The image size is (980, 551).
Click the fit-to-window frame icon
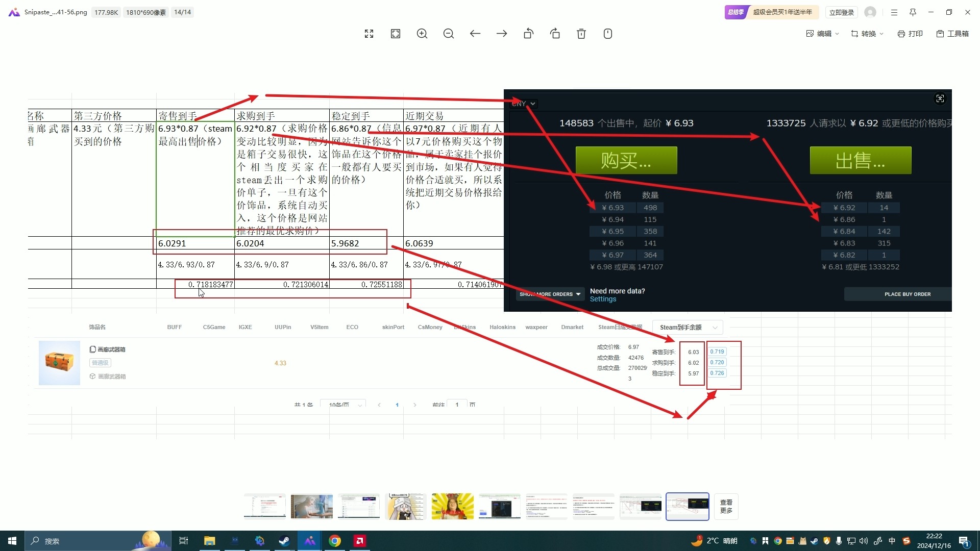396,34
